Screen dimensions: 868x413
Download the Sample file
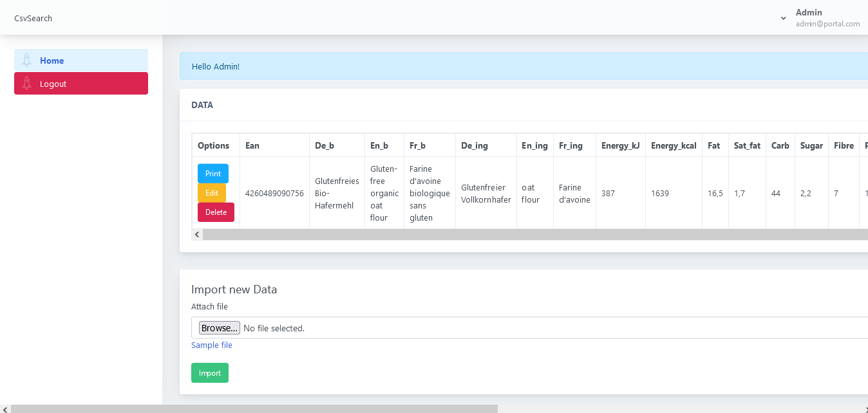[211, 345]
